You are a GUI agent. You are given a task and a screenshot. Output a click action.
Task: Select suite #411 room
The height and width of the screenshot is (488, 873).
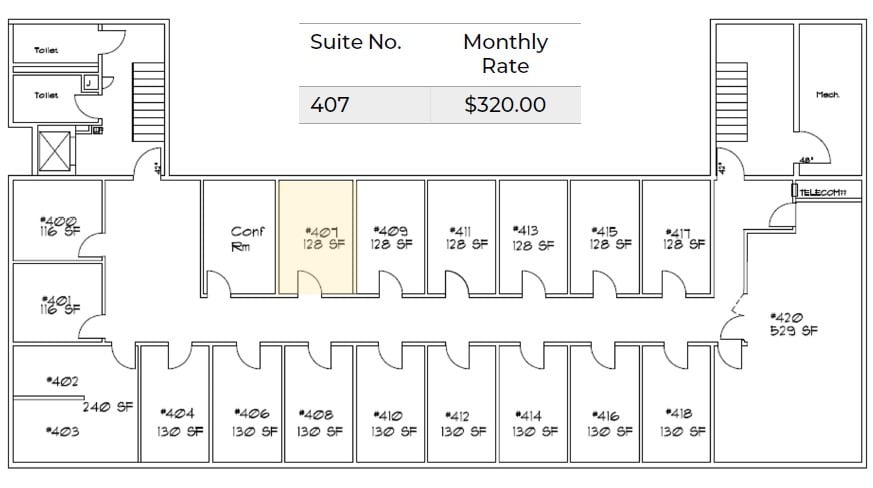(x=462, y=237)
